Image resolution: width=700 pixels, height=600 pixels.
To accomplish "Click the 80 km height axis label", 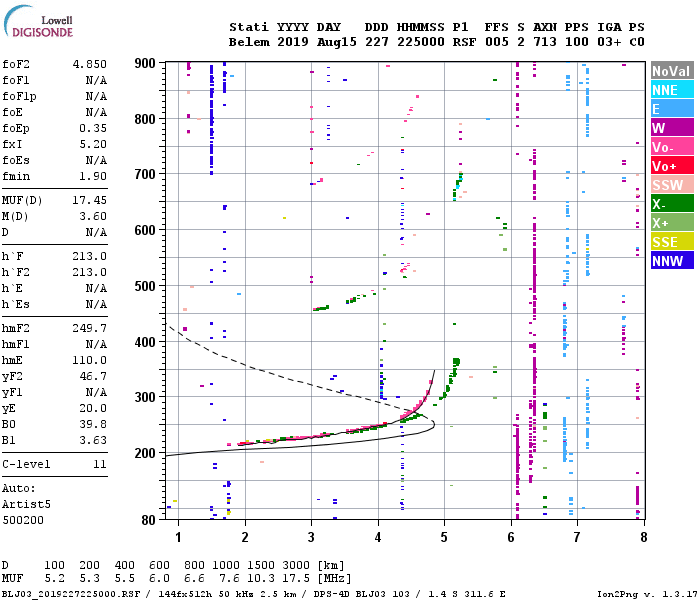I will click(149, 520).
